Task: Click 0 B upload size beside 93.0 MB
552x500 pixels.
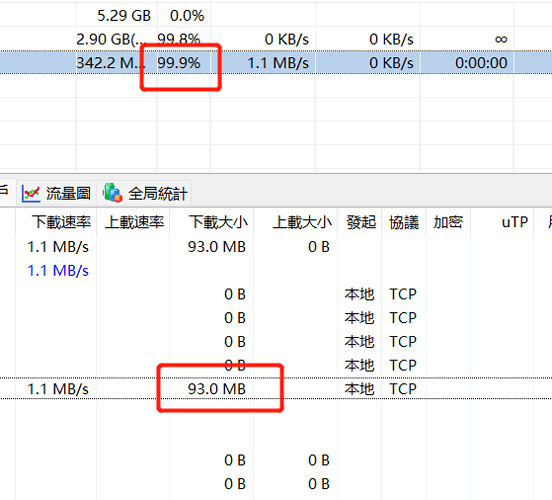Action: [319, 247]
